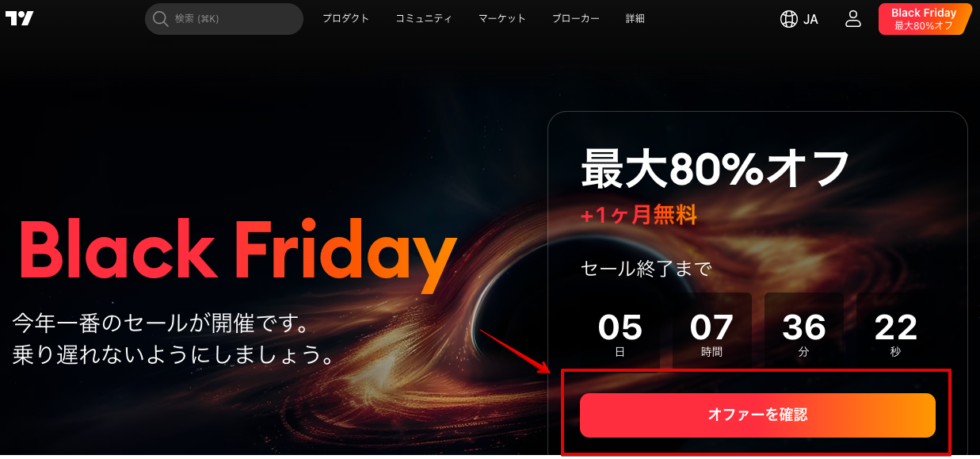980x459 pixels.
Task: Click the TradingView logo icon
Action: [x=19, y=18]
